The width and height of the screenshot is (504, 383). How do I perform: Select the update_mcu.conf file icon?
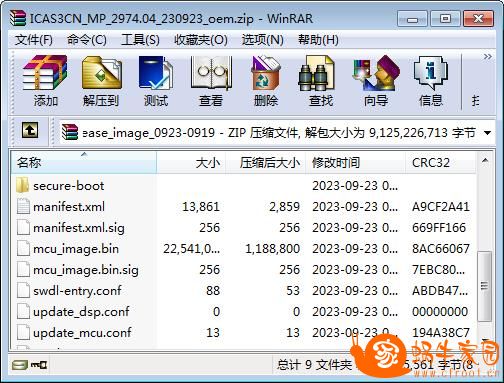pyautogui.click(x=23, y=332)
